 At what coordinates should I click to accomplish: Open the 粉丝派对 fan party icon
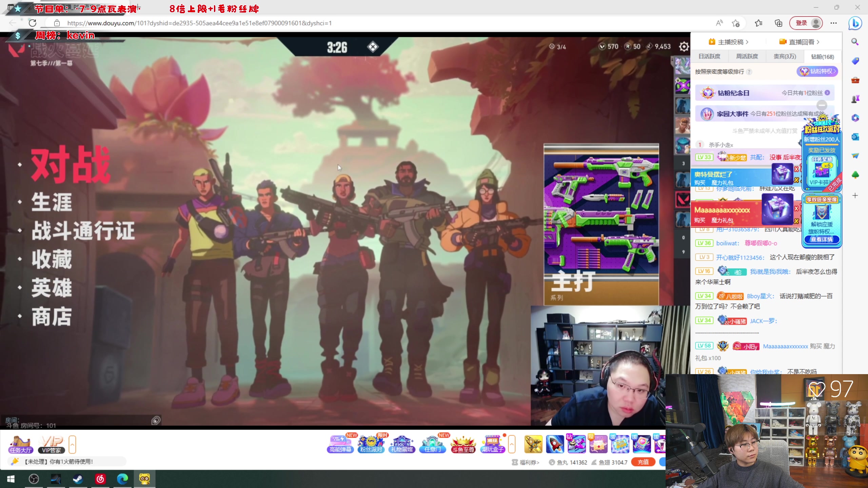click(x=371, y=444)
